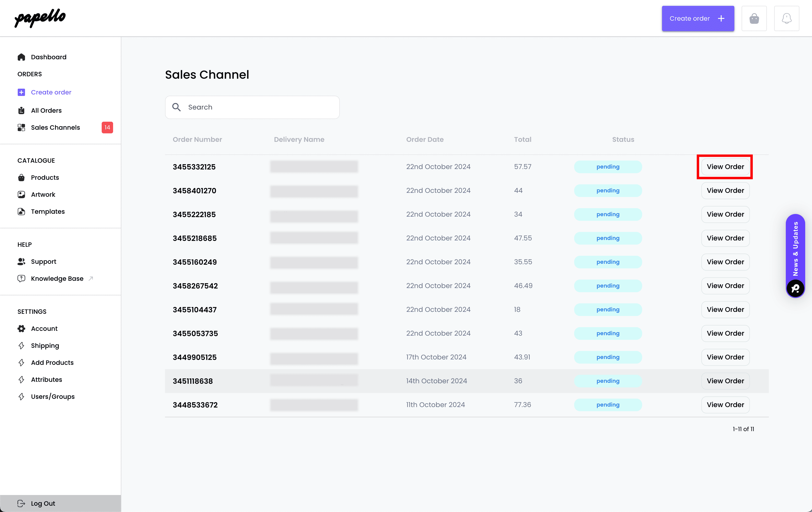Open the shopping bag icon
Viewport: 812px width, 512px height.
click(754, 18)
